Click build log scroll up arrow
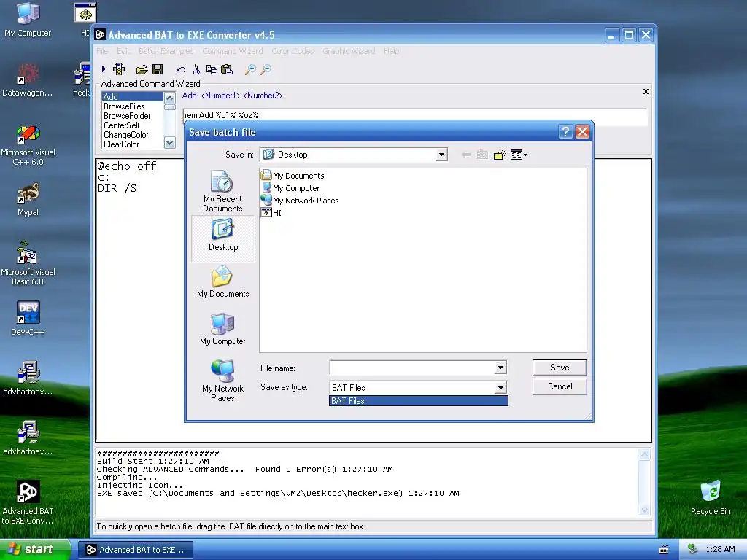The image size is (747, 560). click(x=644, y=455)
